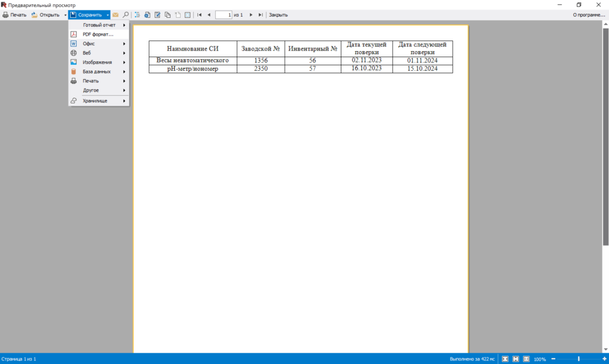Go to the last page arrow
The width and height of the screenshot is (609, 364).
pos(260,15)
